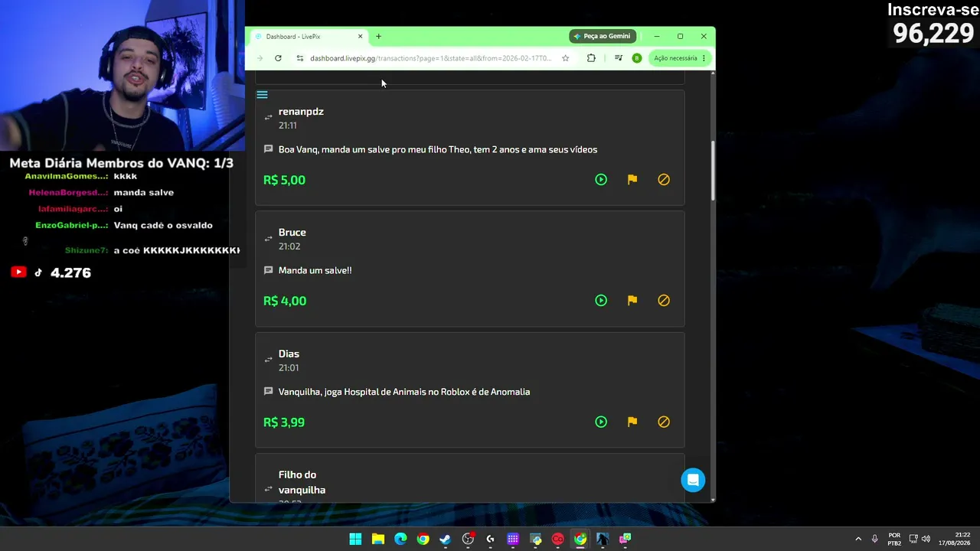Image resolution: width=980 pixels, height=551 pixels.
Task: Go forward in the browser
Action: (260, 58)
